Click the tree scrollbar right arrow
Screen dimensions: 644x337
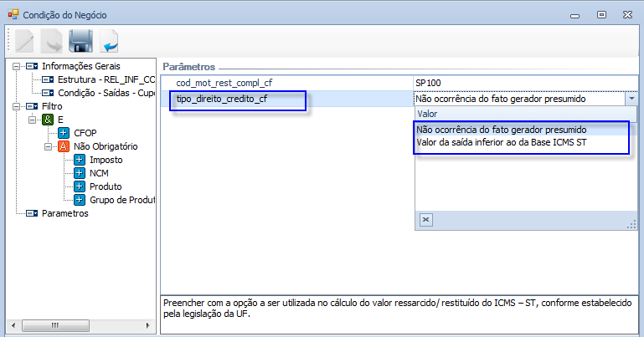coord(148,326)
